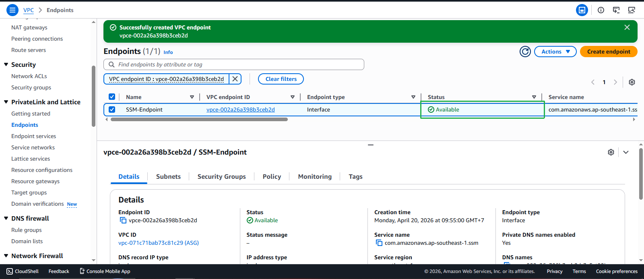
Task: Open Target groups in sidebar
Action: [x=29, y=192]
